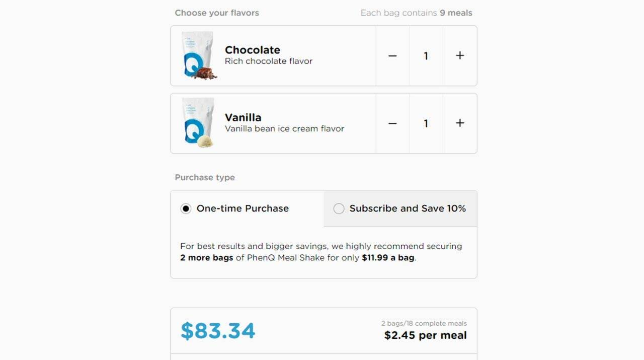
Task: Click the Vanilla flavor title
Action: [243, 117]
